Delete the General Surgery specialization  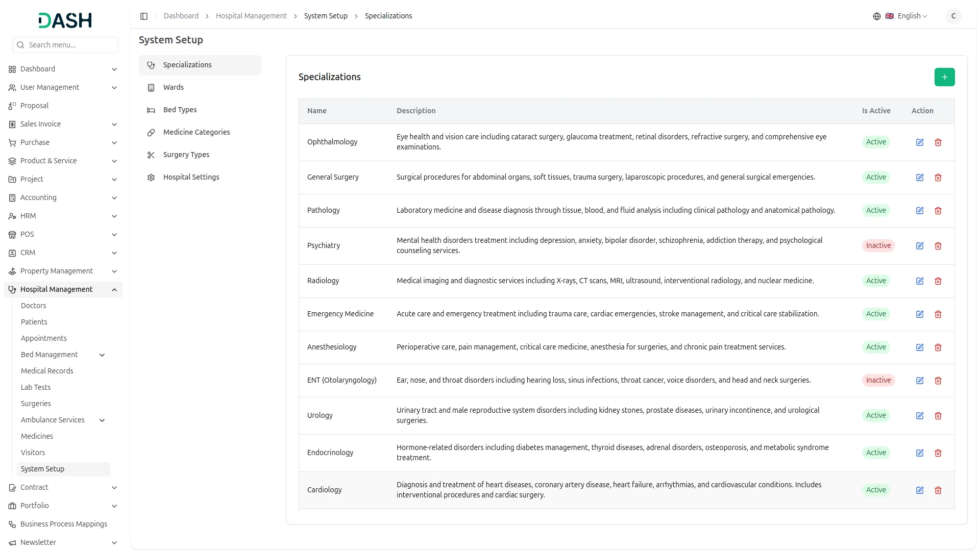(938, 178)
